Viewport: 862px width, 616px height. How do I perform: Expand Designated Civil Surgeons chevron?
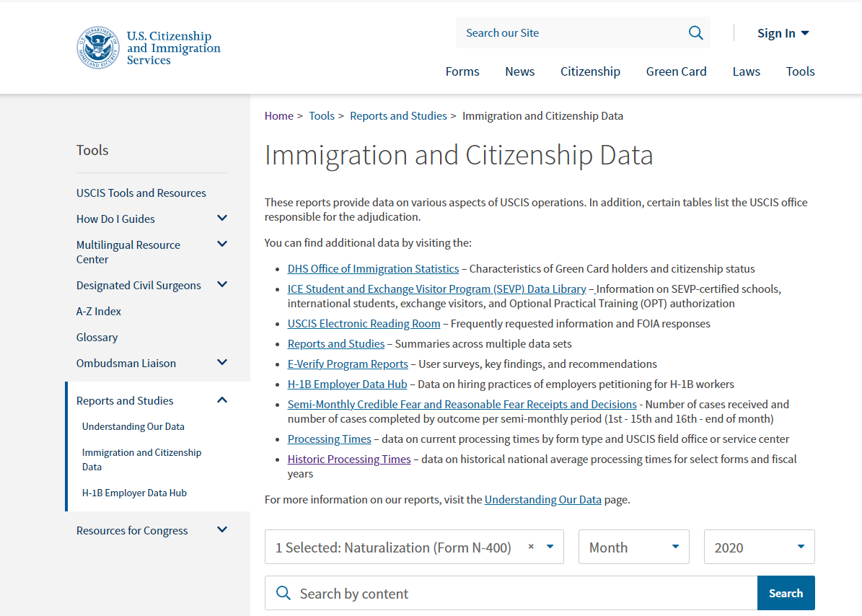pos(222,285)
